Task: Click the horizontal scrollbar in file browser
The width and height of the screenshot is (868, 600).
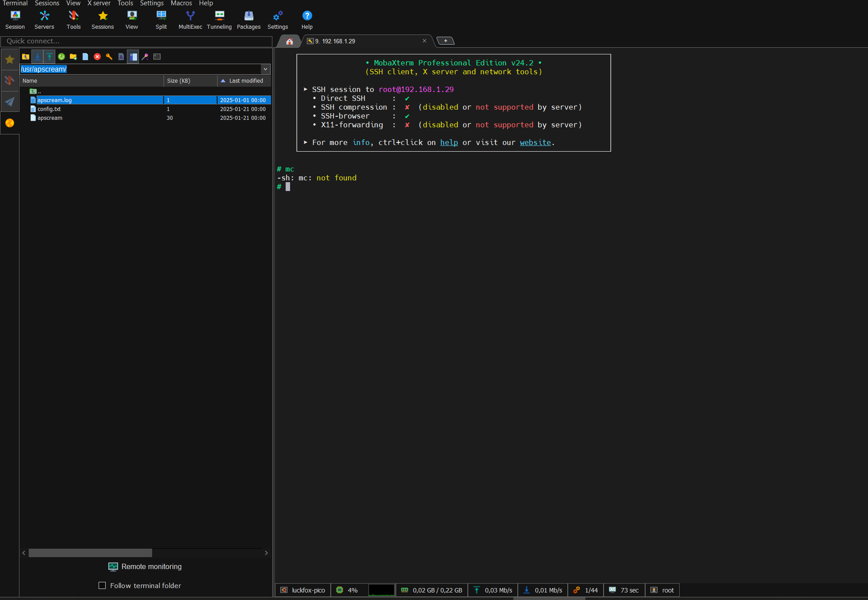Action: click(x=90, y=553)
